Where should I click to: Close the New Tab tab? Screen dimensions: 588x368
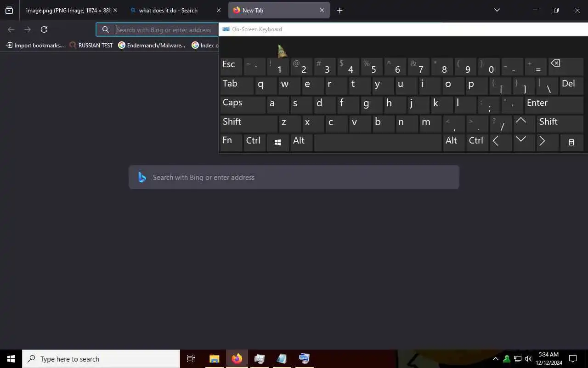322,10
